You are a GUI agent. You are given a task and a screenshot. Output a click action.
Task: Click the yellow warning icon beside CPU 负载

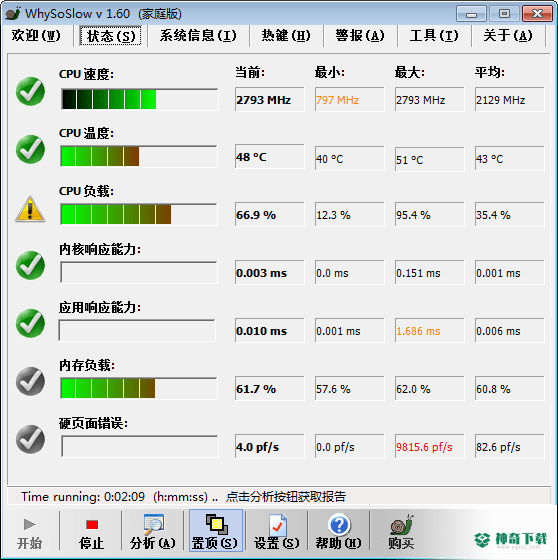30,209
